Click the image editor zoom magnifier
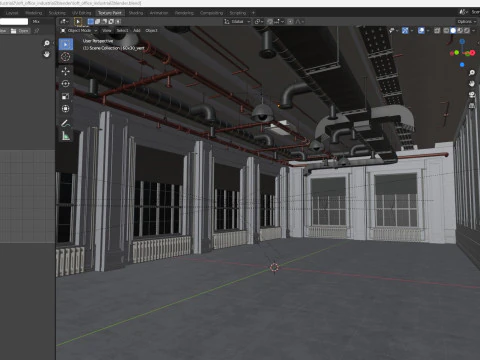 pos(47,43)
